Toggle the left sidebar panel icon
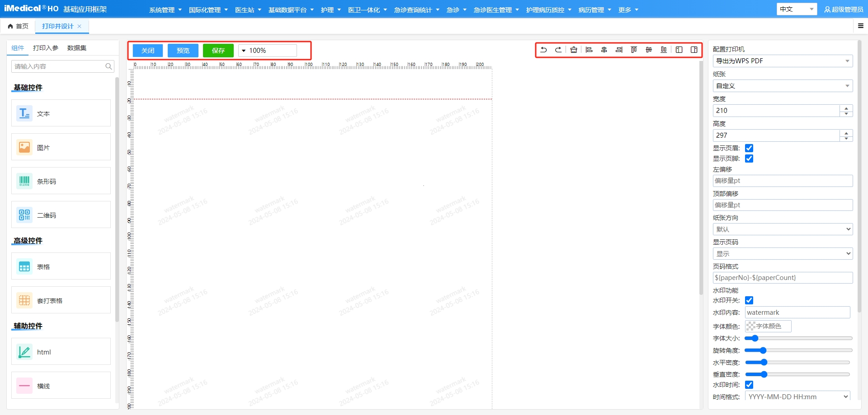868x415 pixels. [679, 50]
